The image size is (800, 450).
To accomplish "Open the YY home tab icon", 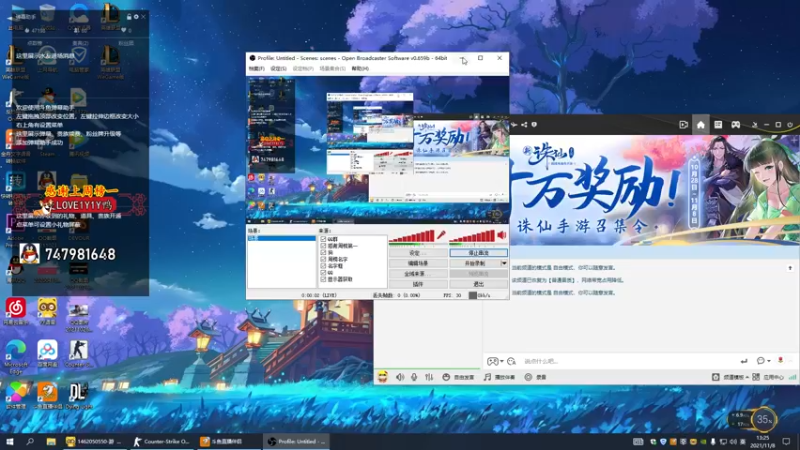I will click(x=701, y=125).
